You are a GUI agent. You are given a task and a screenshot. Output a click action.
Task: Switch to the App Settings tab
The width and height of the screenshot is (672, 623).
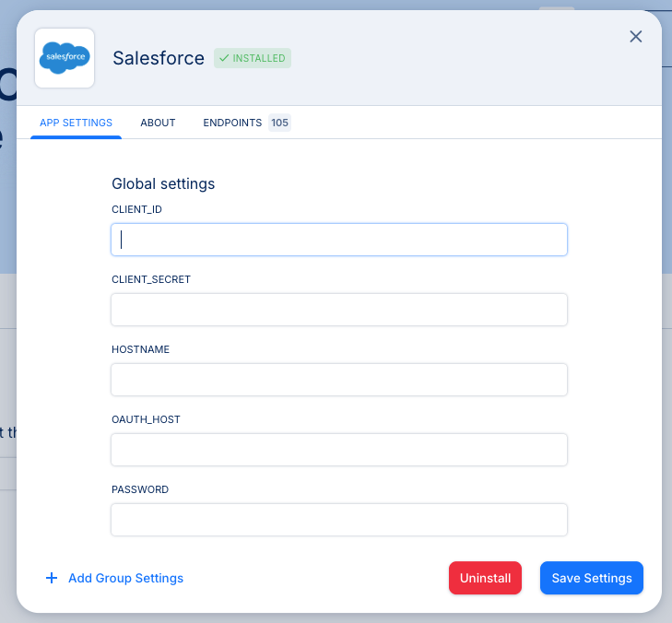pos(76,123)
